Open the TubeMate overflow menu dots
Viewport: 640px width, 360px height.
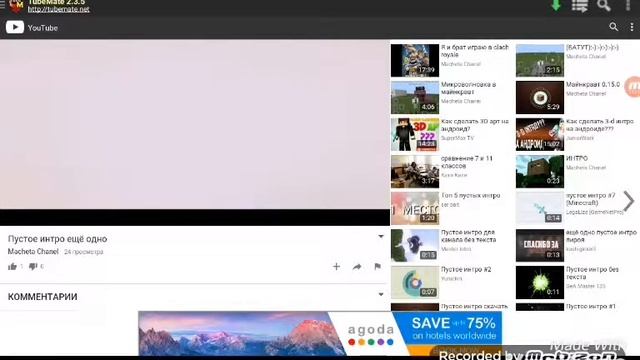(628, 5)
